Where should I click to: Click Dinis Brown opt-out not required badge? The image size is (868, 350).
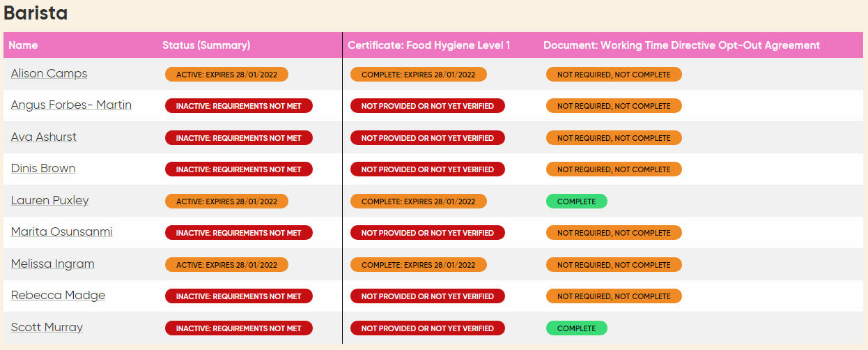pyautogui.click(x=614, y=169)
